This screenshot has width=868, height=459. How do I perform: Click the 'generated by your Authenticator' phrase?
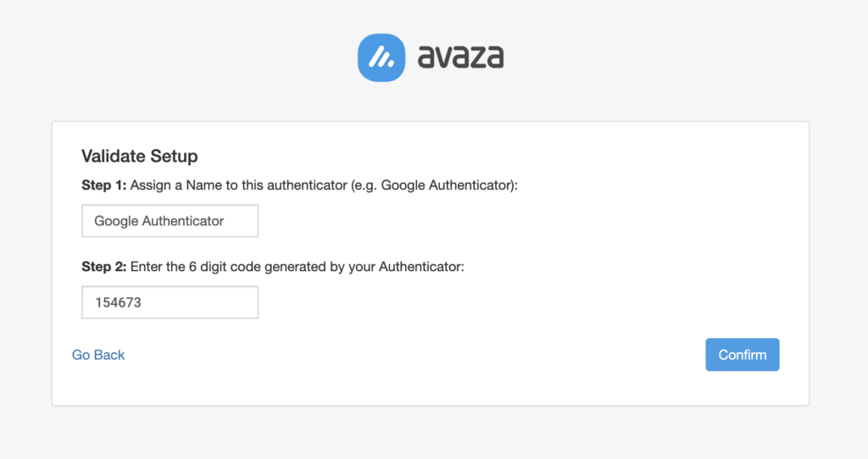click(x=363, y=267)
